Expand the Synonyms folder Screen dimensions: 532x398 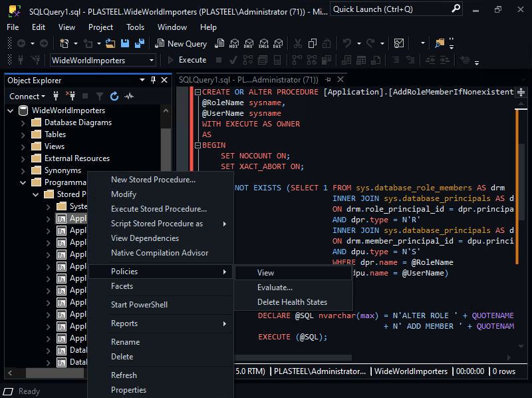pos(23,170)
